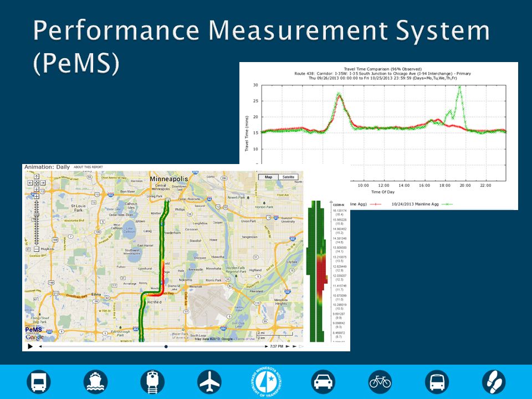Click the ship icon in footer
Image resolution: width=532 pixels, height=399 pixels.
(x=96, y=382)
